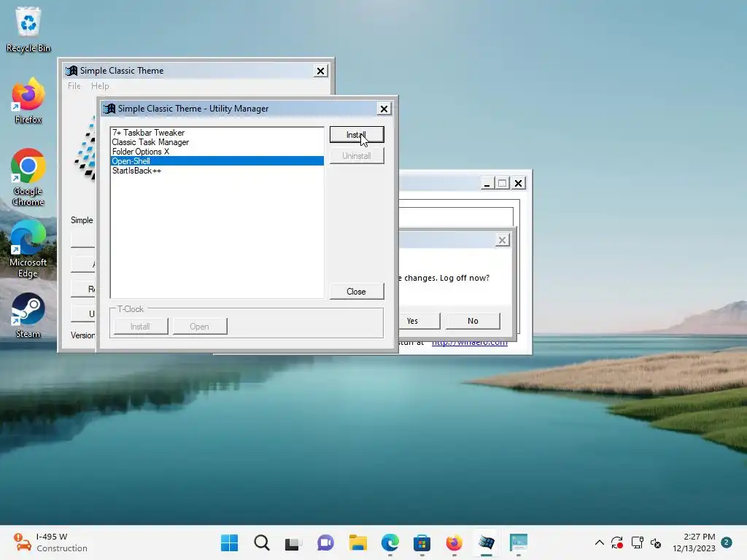Click the Utility Manager title bar icon

click(110, 109)
